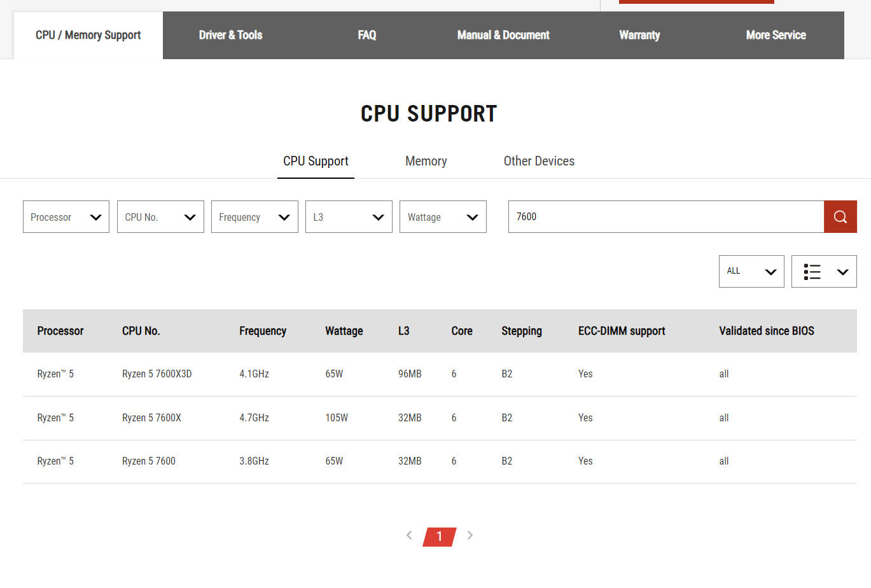Open the Frequency filter dropdown

[x=254, y=217]
